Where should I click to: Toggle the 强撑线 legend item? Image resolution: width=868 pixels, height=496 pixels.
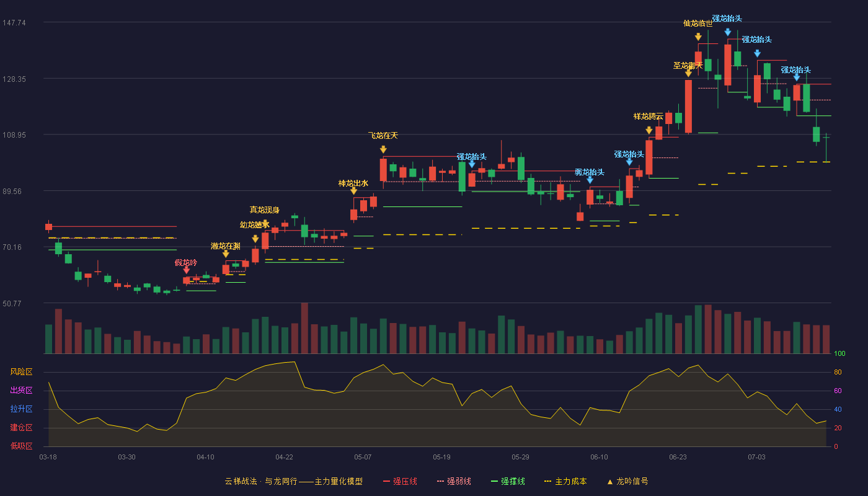point(508,481)
